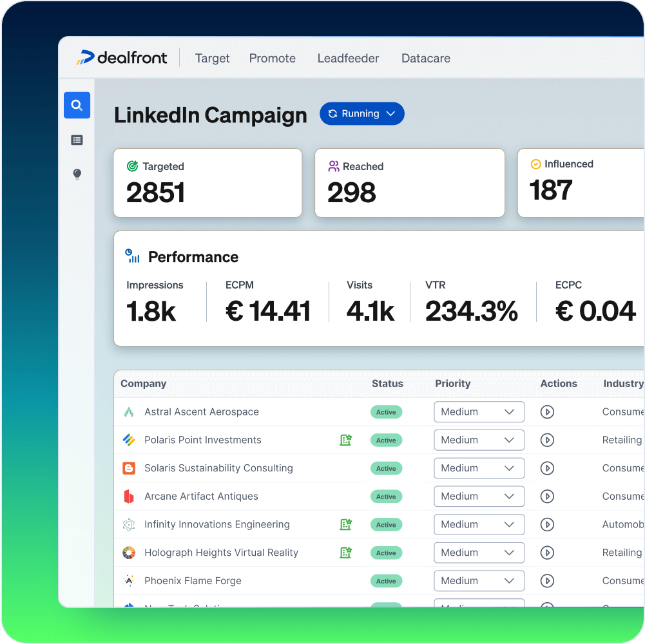This screenshot has height=644, width=645.
Task: Click the Targeted bullseye icon
Action: (132, 166)
